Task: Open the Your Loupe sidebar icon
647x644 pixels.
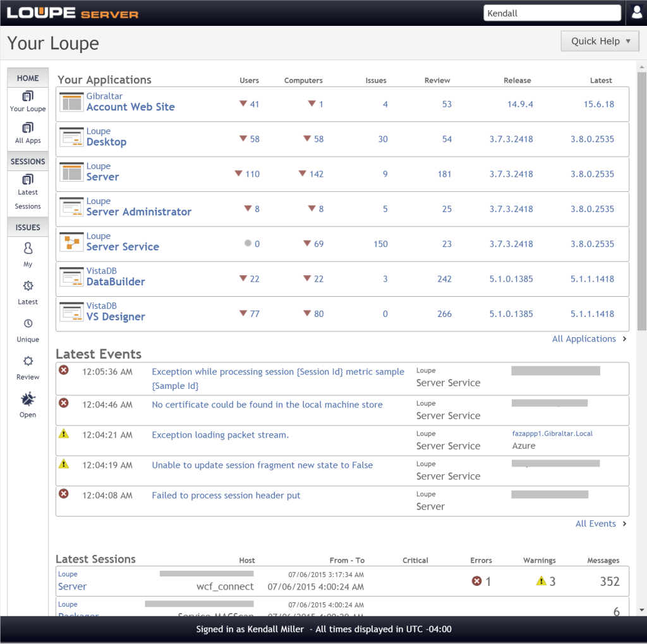Action: (x=27, y=96)
